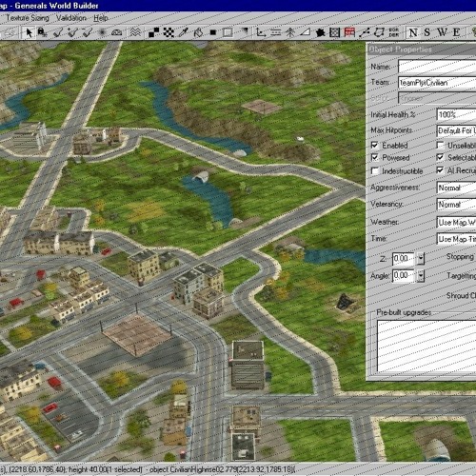Pick the tree placement tool
The height and width of the screenshot is (476, 476).
[x=290, y=32]
